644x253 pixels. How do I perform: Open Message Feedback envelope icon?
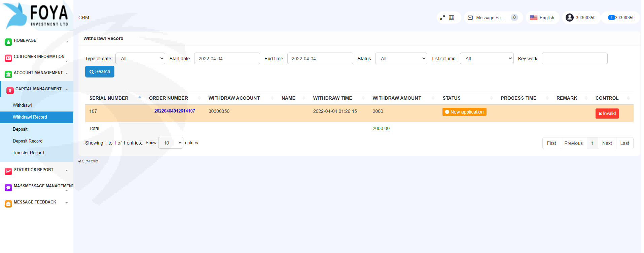pos(470,18)
